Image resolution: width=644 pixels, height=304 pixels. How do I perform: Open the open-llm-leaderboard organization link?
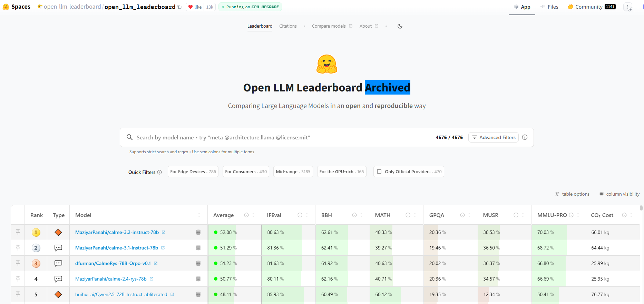click(72, 7)
